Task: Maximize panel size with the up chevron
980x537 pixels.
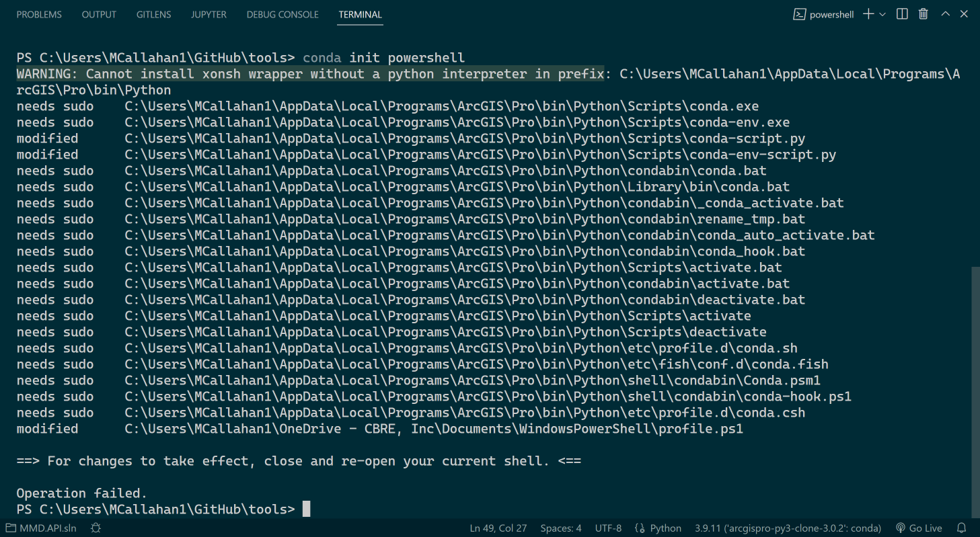Action: point(945,14)
